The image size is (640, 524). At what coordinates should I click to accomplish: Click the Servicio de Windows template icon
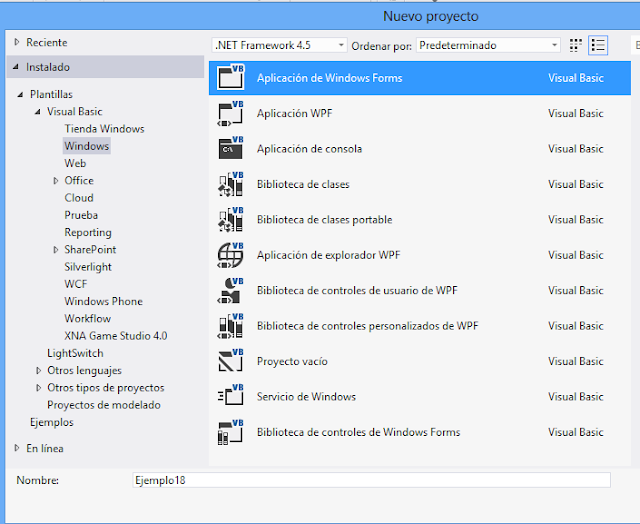[231, 397]
